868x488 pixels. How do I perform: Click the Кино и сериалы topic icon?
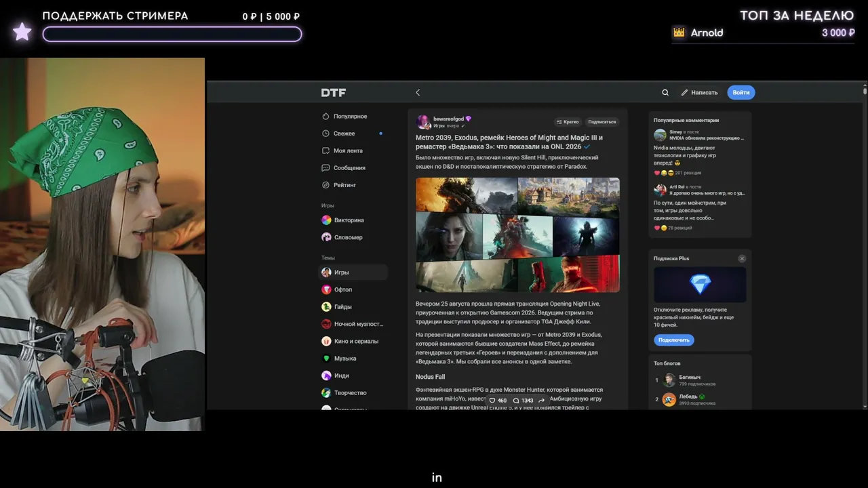coord(326,341)
